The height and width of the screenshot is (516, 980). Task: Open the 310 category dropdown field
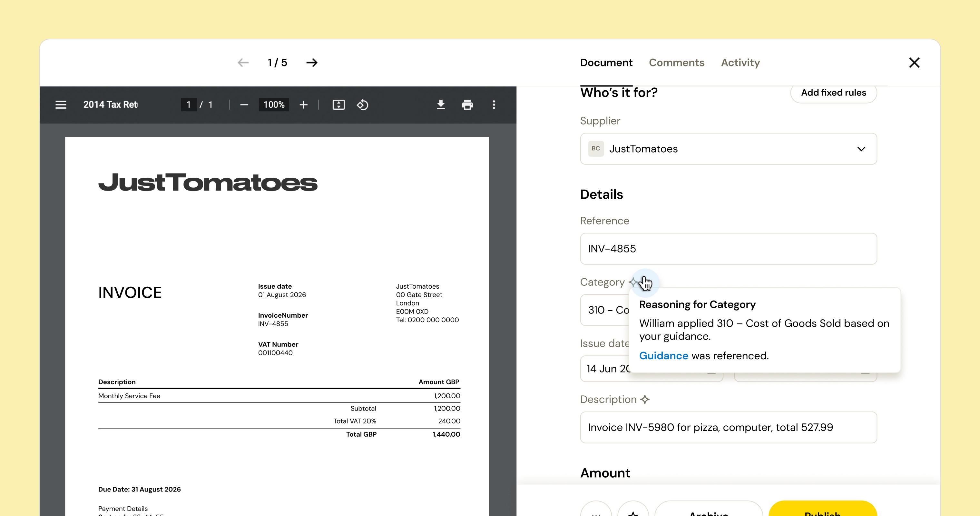[x=605, y=310]
